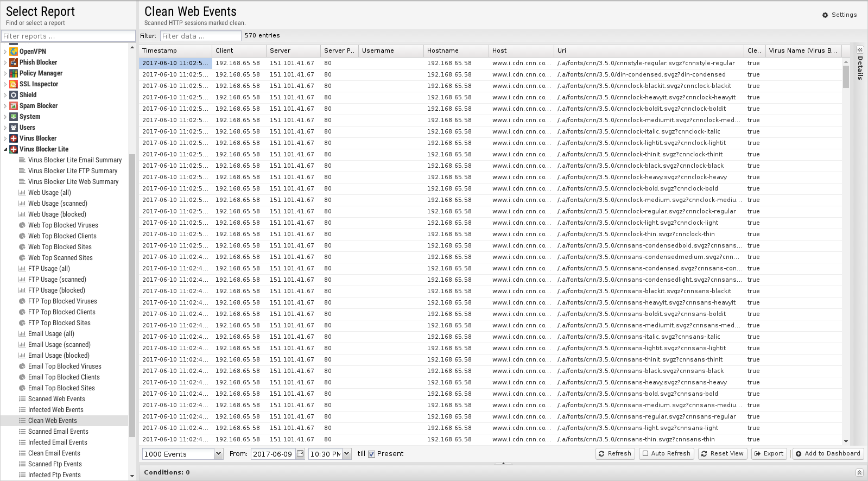Click the Shield app icon
Screen dimensions: 868x481
[x=14, y=95]
